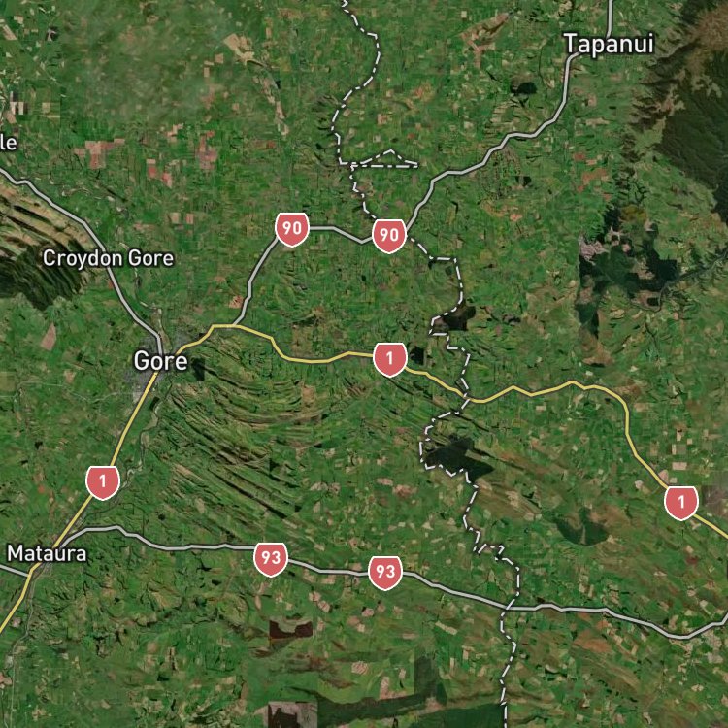Click the Tapanui town label
728x728 pixels.
(609, 44)
